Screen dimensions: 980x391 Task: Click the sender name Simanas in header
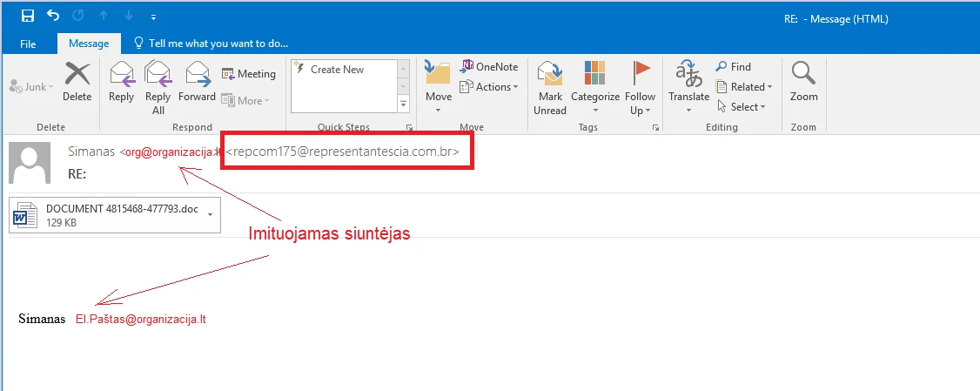coord(91,152)
